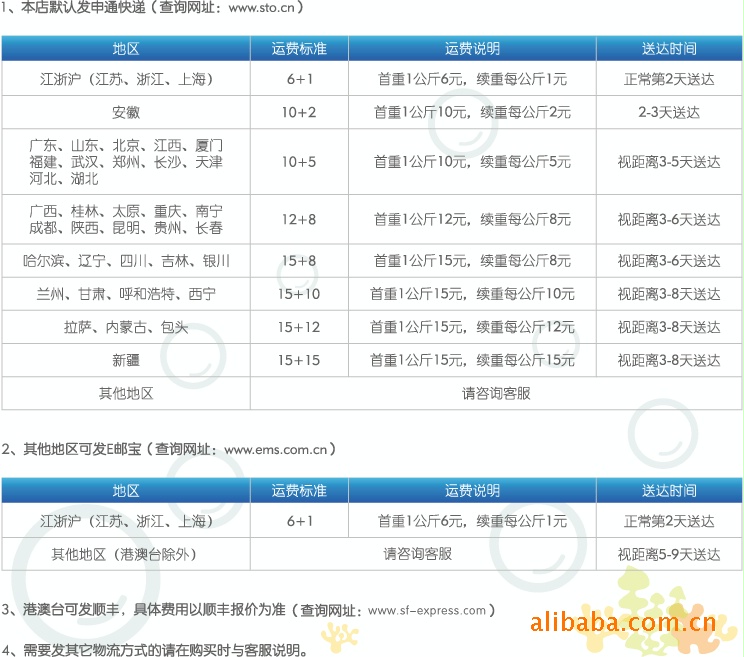Click the '送达时间' header of the 申通快递 table
Image resolution: width=744 pixels, height=657 pixels.
tap(669, 48)
